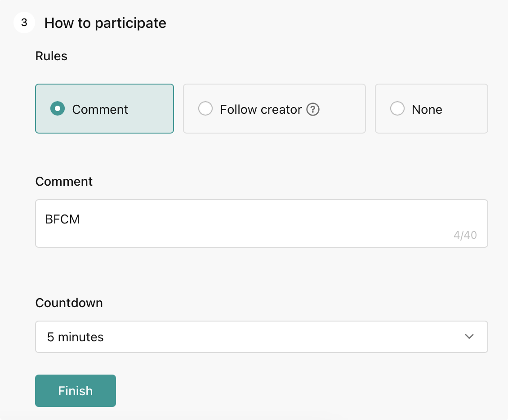Click the BFCM text in the comment box
The height and width of the screenshot is (420, 508).
coord(62,219)
